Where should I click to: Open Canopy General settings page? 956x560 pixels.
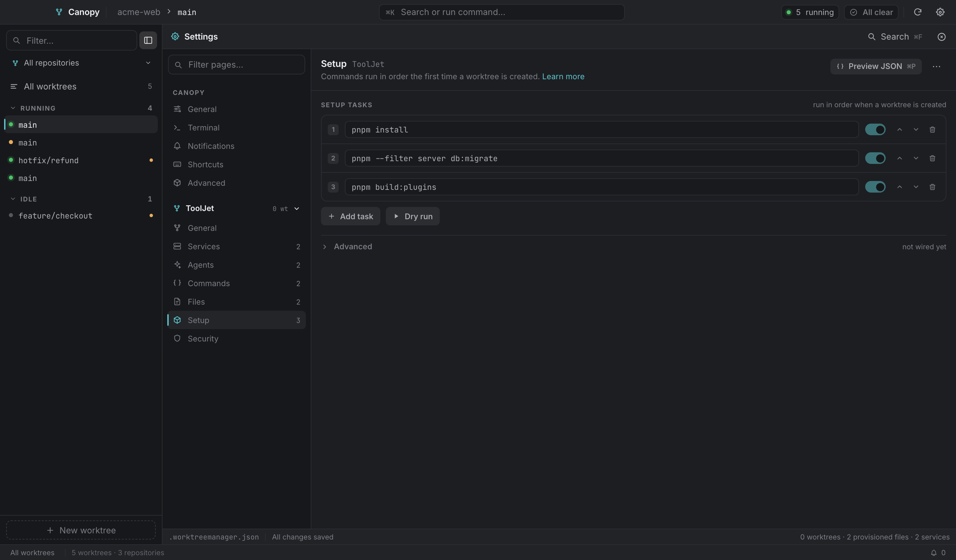[236, 109]
